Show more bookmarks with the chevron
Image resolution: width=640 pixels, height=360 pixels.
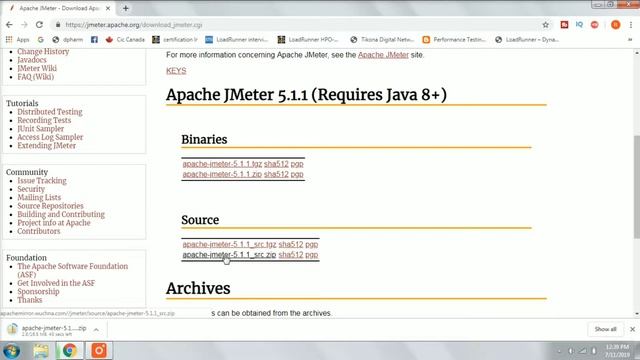[x=630, y=40]
